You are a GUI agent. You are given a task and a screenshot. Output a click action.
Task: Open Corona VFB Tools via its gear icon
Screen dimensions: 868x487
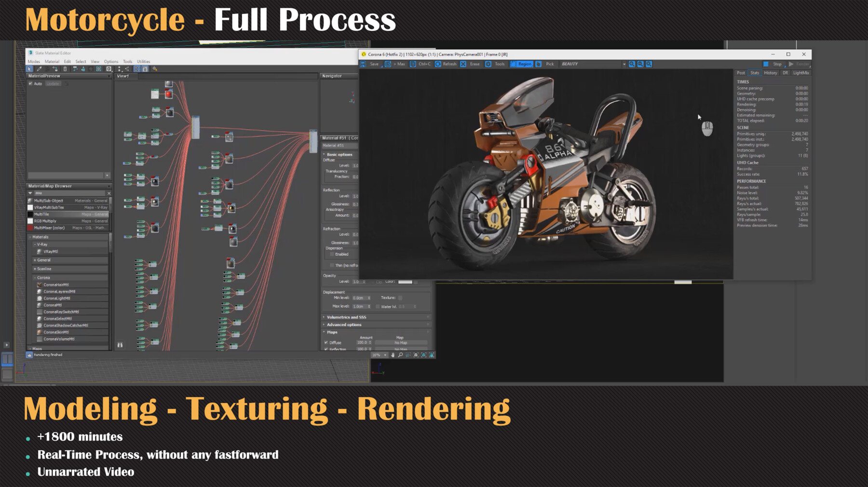click(x=488, y=64)
